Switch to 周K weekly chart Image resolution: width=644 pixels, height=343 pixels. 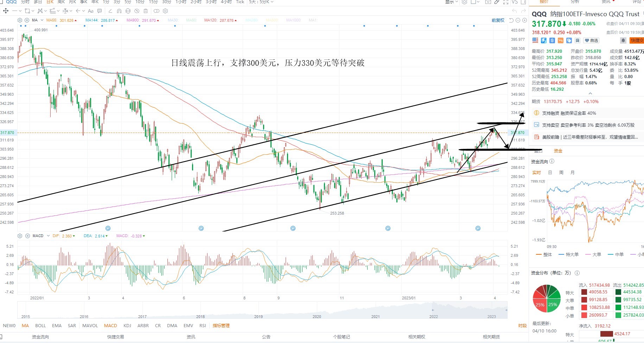tap(61, 2)
